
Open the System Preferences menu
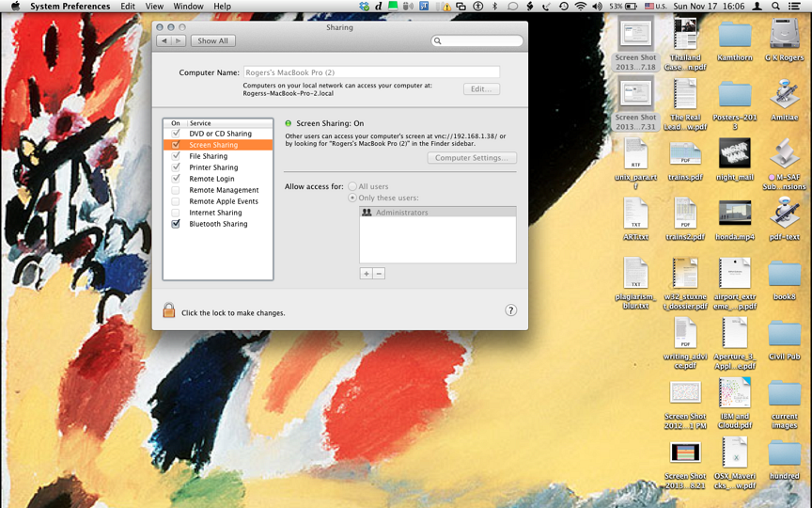(x=70, y=7)
